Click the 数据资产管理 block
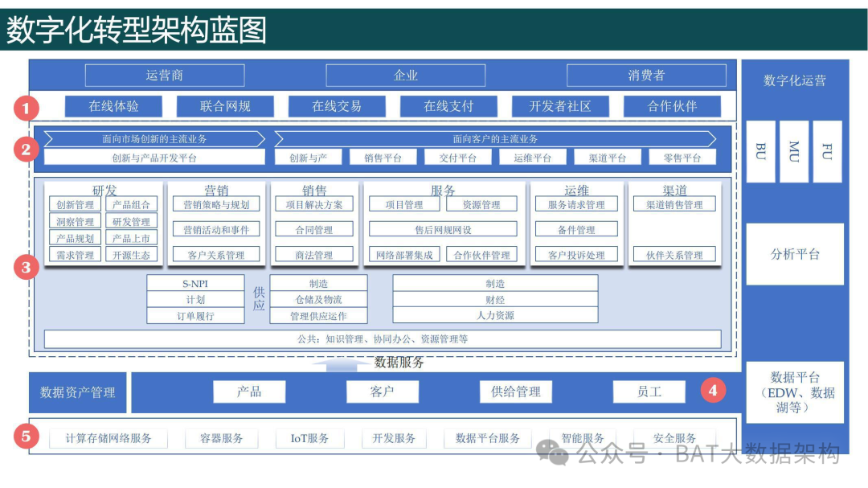This screenshot has width=868, height=488. (x=77, y=392)
